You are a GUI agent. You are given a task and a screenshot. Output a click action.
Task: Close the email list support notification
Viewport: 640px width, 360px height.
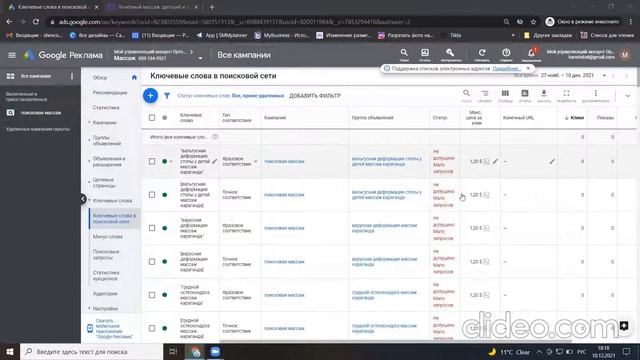point(528,68)
